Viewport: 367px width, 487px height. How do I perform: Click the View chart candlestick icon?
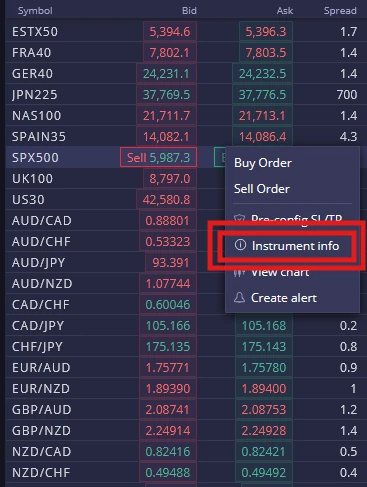click(239, 273)
